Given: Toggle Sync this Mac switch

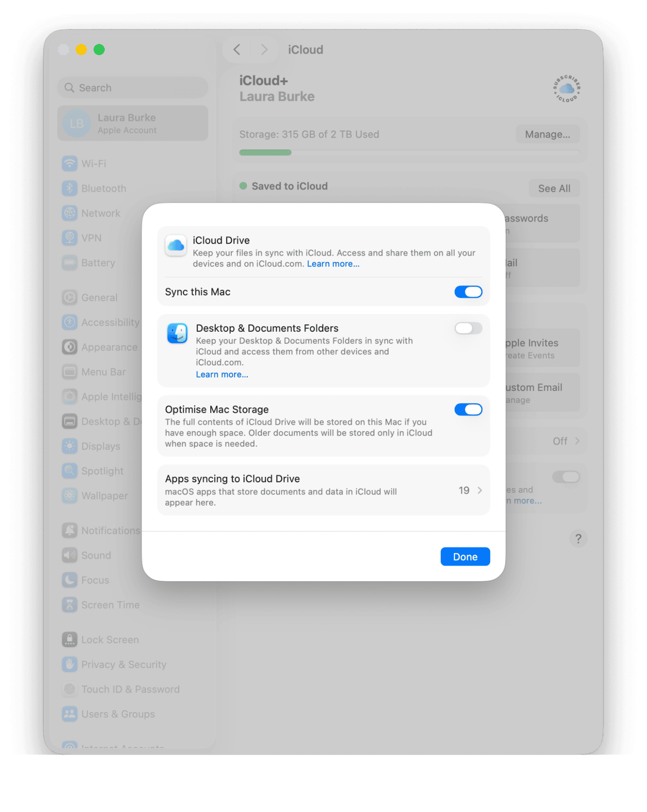Looking at the screenshot, I should pyautogui.click(x=468, y=292).
